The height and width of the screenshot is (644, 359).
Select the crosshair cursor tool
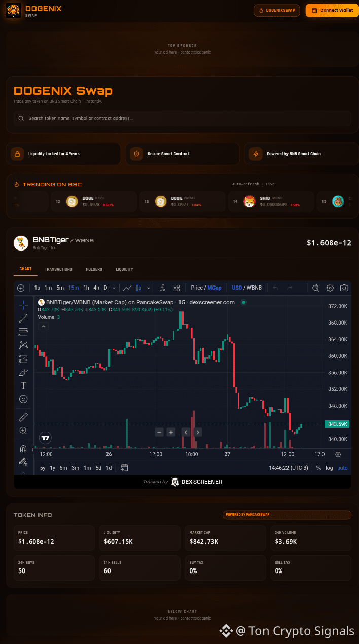click(x=23, y=305)
